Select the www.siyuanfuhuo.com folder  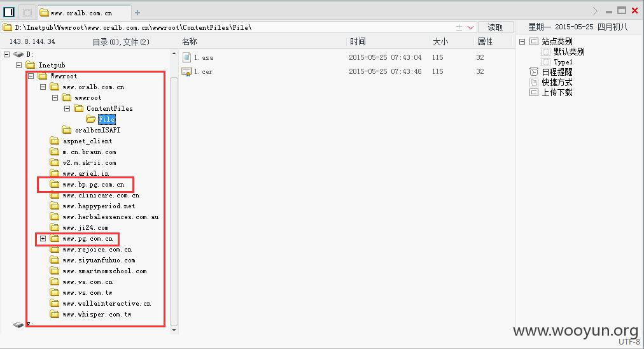pyautogui.click(x=99, y=260)
